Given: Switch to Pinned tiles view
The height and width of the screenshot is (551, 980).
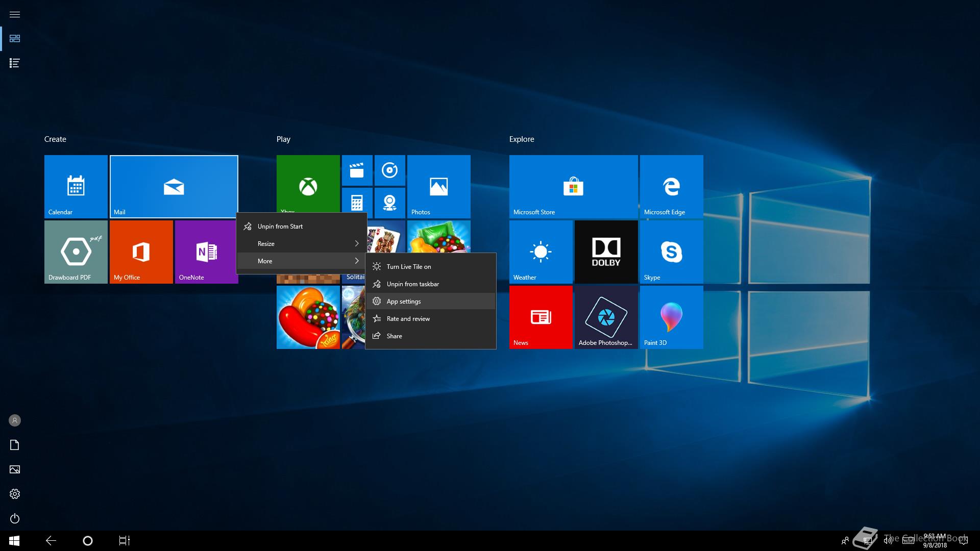Looking at the screenshot, I should point(15,39).
